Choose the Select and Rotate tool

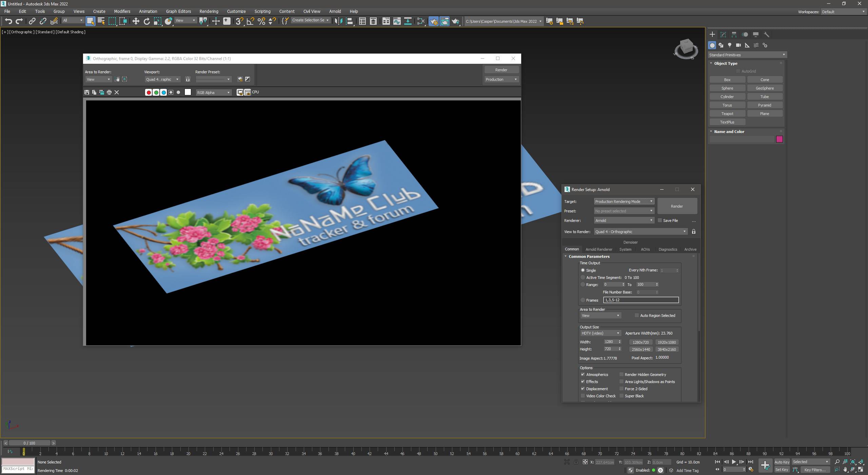click(x=146, y=21)
